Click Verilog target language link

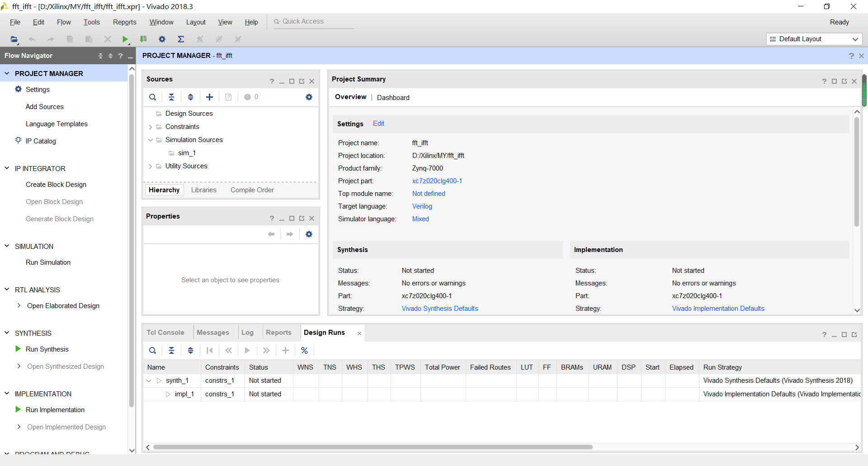(422, 206)
